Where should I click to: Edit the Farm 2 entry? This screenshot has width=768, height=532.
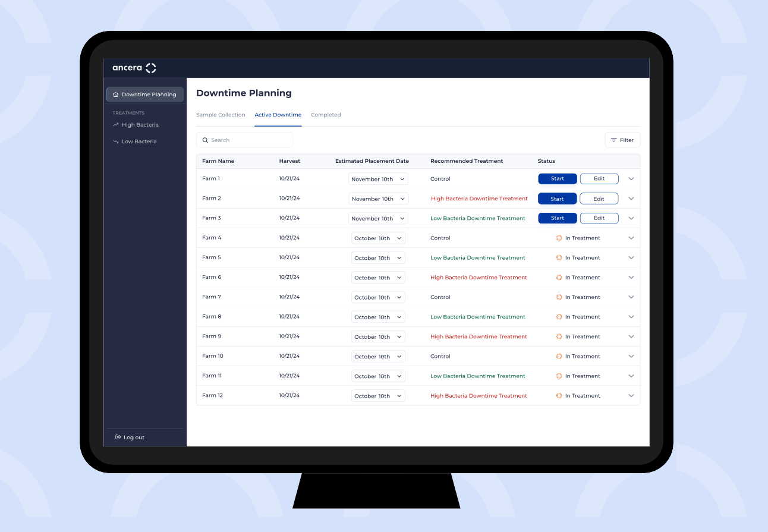pyautogui.click(x=599, y=199)
